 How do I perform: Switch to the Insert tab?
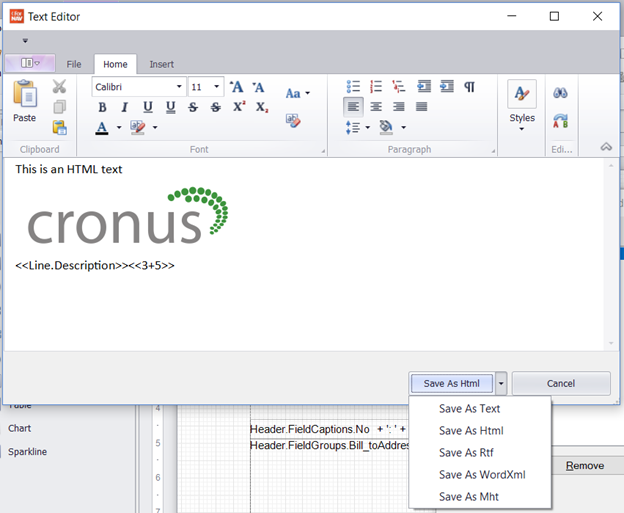pos(162,64)
